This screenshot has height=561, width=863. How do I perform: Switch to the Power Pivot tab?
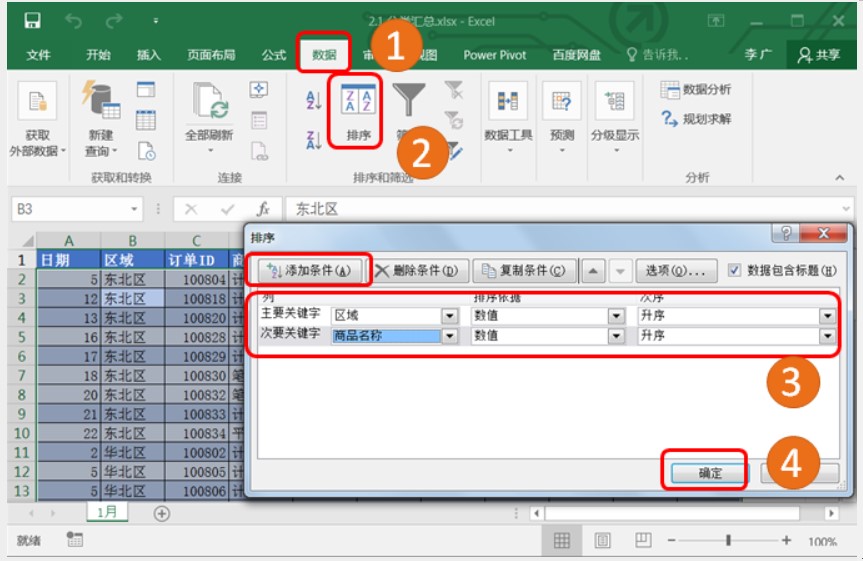tap(494, 55)
